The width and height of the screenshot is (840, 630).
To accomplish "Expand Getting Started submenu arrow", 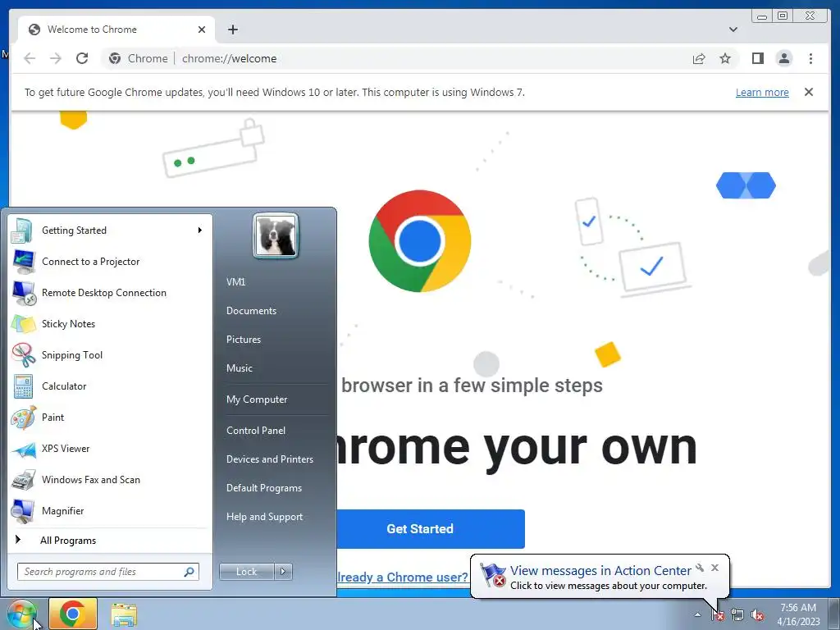I will (200, 231).
